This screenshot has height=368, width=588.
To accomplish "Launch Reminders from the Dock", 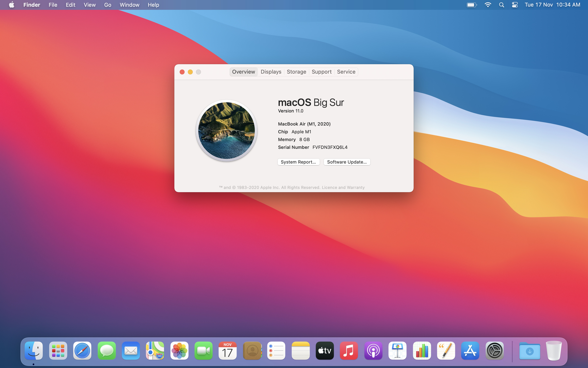I will (276, 350).
